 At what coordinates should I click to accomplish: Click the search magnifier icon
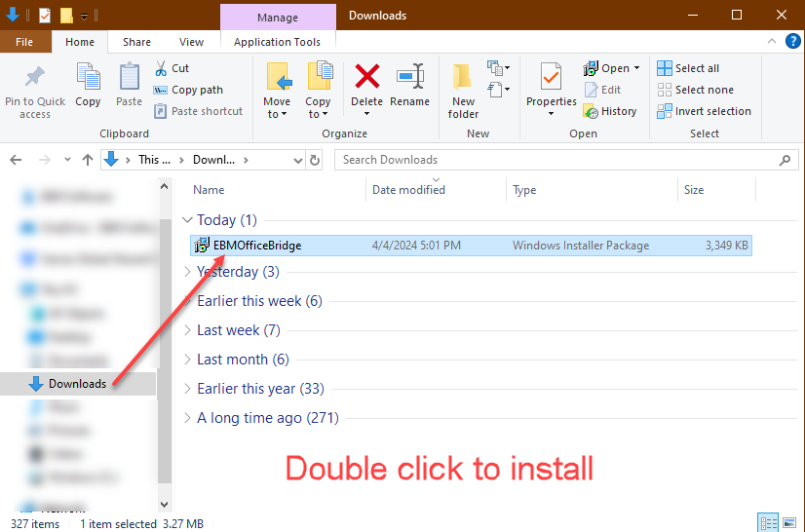pyautogui.click(x=785, y=160)
